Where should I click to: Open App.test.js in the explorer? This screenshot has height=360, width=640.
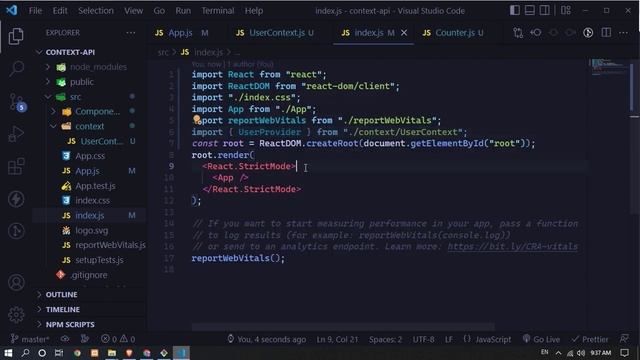click(x=95, y=186)
